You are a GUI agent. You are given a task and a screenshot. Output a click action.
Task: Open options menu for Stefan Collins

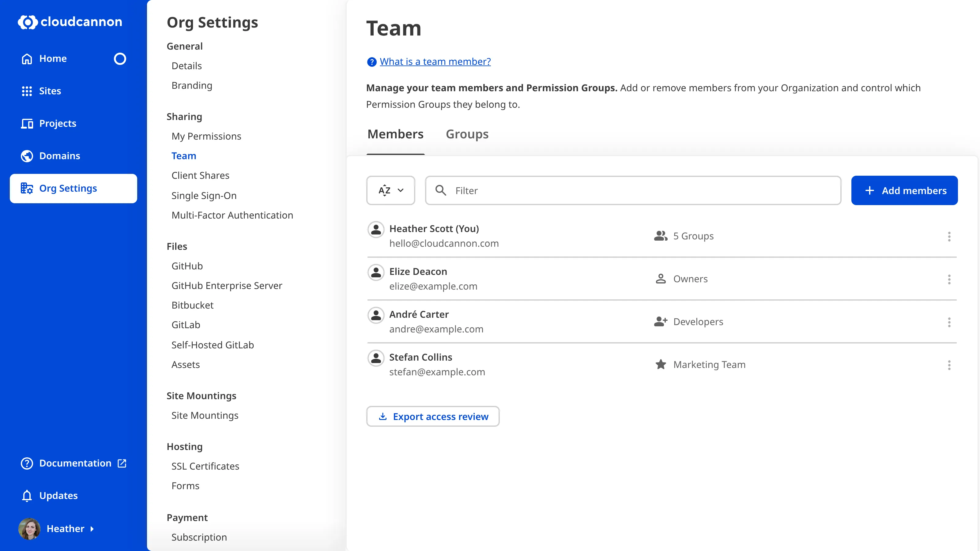pos(949,365)
